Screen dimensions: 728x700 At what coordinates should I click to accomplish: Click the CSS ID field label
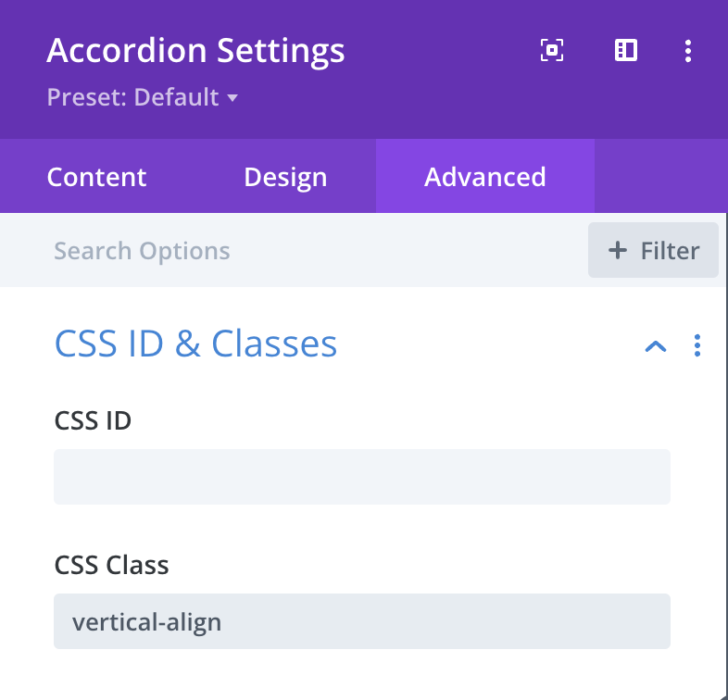[93, 420]
